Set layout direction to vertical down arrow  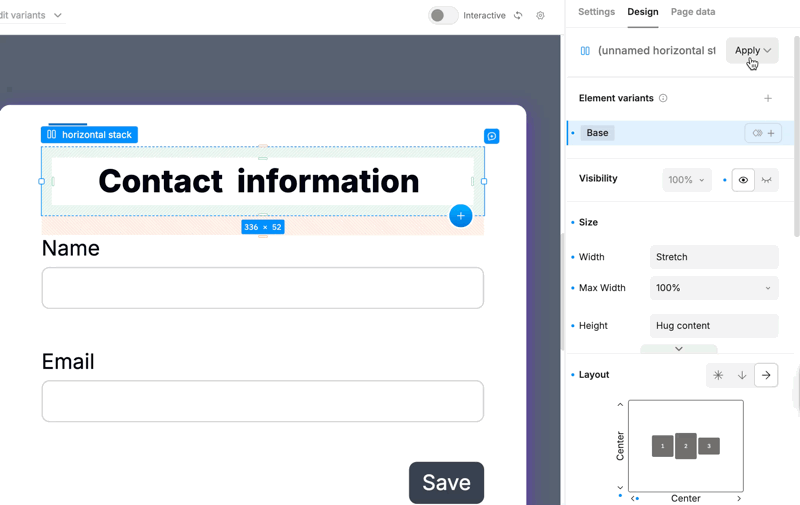(742, 375)
